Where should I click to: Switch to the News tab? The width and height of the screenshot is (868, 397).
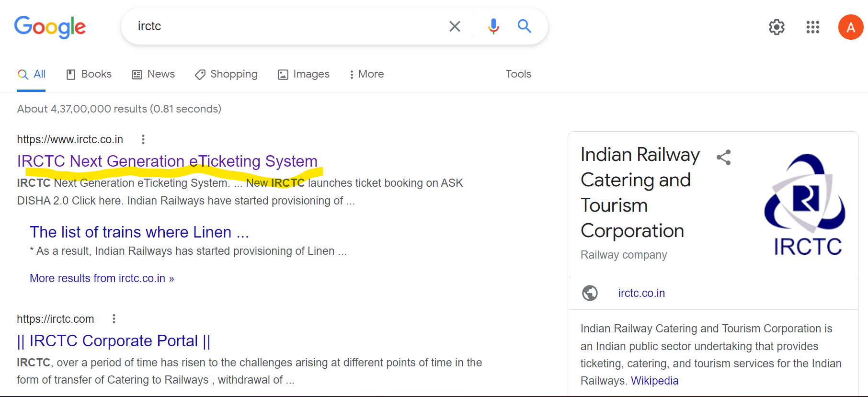[x=153, y=74]
